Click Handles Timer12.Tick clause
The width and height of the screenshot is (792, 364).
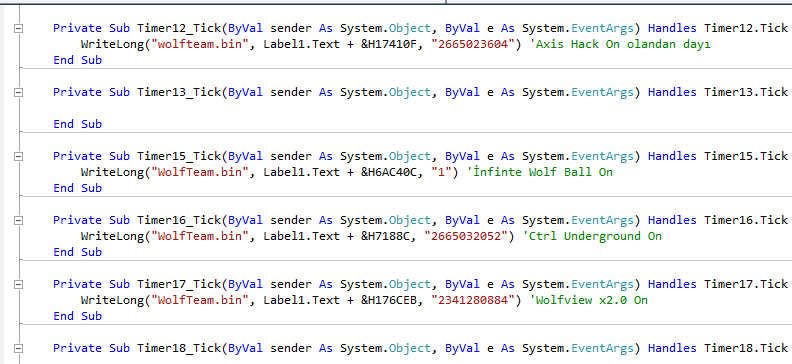717,28
